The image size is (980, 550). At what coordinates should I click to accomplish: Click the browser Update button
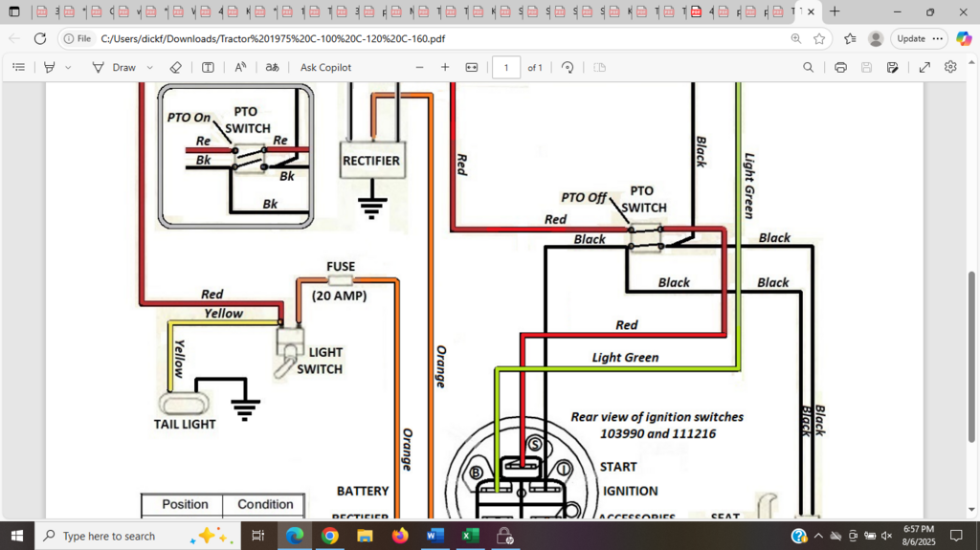coord(910,38)
